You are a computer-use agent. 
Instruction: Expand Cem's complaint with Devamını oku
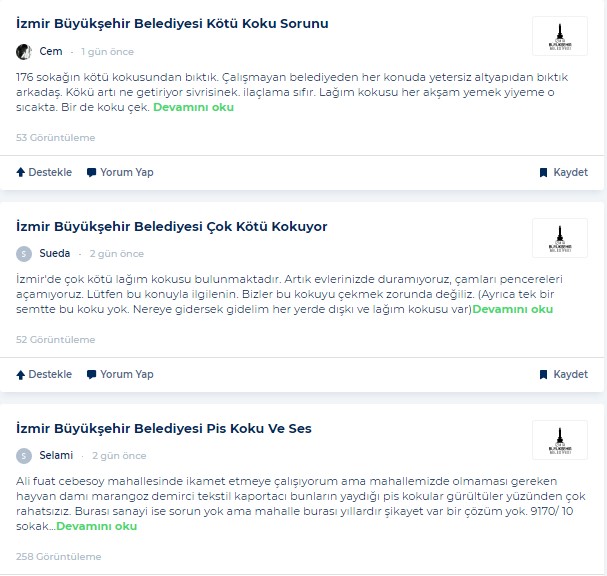pyautogui.click(x=194, y=107)
